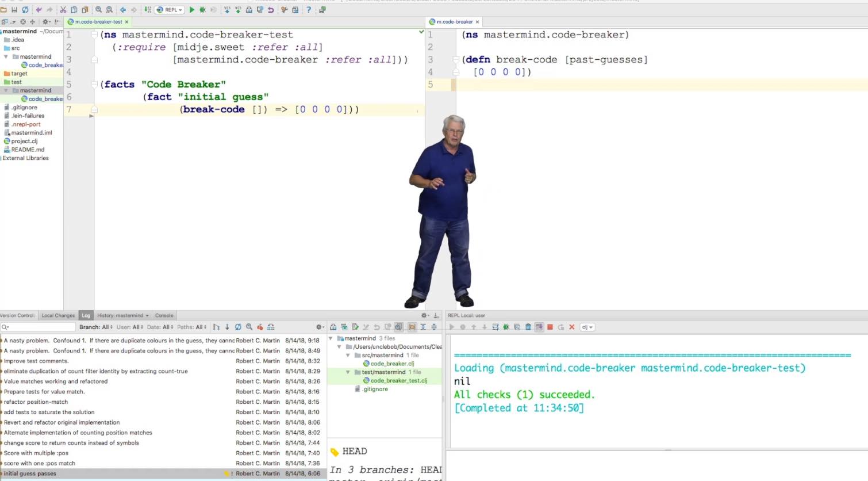
Task: Click the scroll-from-source target icon in project panel
Action: point(23,22)
